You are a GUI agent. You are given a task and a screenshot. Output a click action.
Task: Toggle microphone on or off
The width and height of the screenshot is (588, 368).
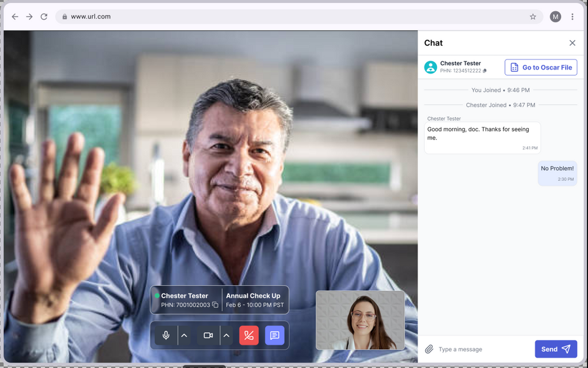pos(165,335)
